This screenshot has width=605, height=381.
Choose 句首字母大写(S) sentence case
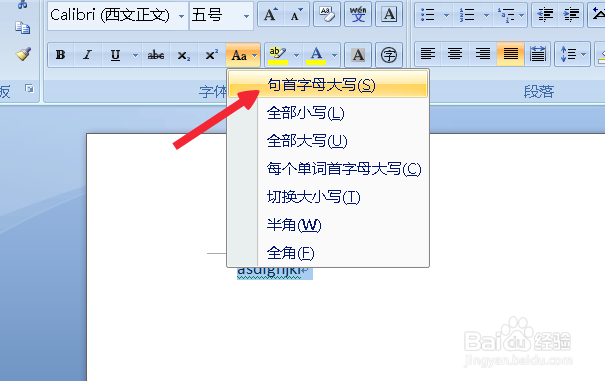pyautogui.click(x=328, y=85)
